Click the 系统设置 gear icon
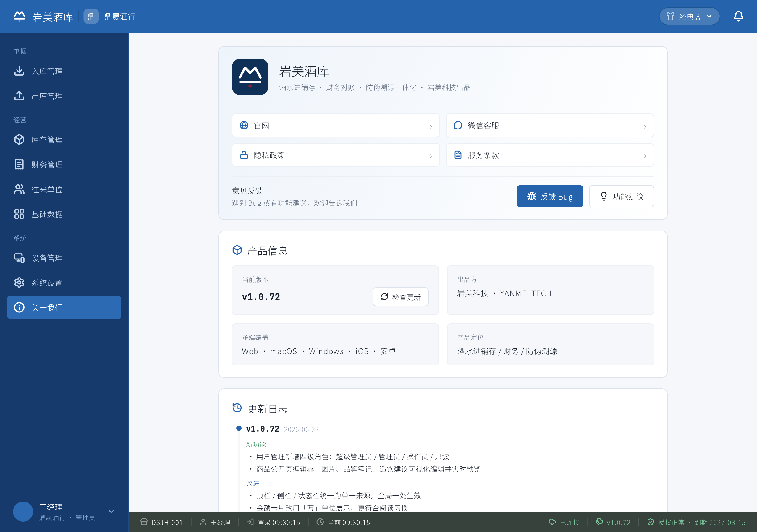This screenshot has height=532, width=757. pos(19,283)
